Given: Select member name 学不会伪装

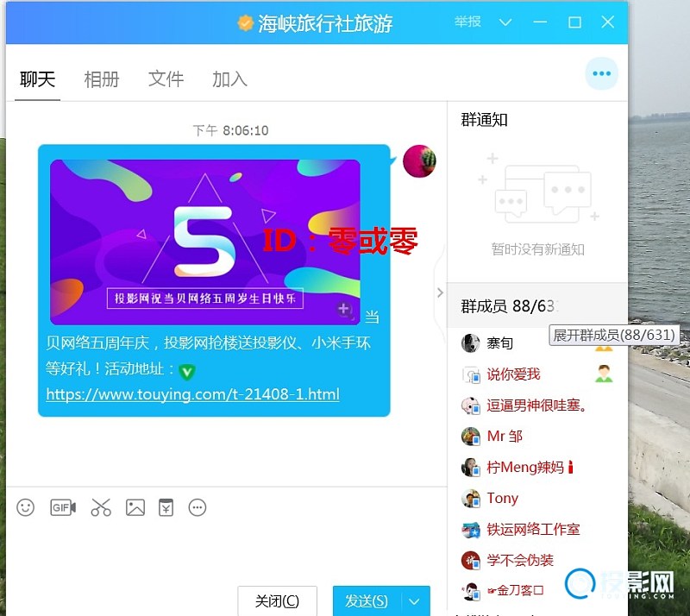Looking at the screenshot, I should (520, 560).
